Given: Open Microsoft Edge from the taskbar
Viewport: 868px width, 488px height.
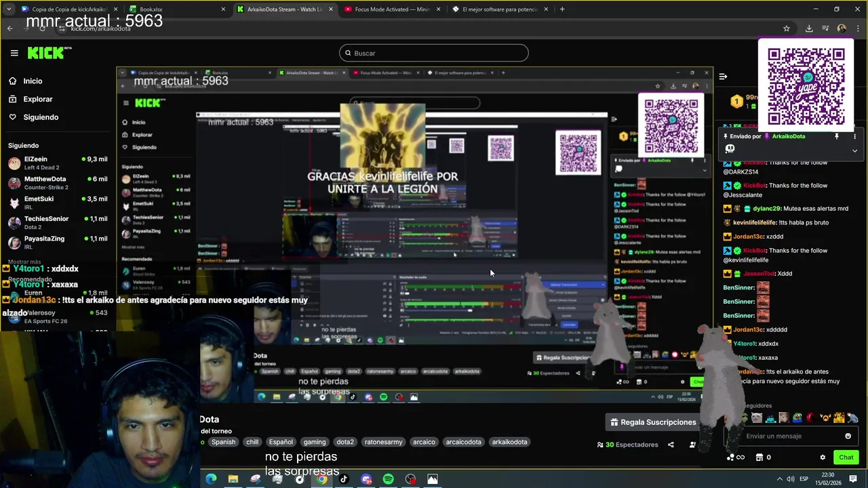Looking at the screenshot, I should pos(211,479).
